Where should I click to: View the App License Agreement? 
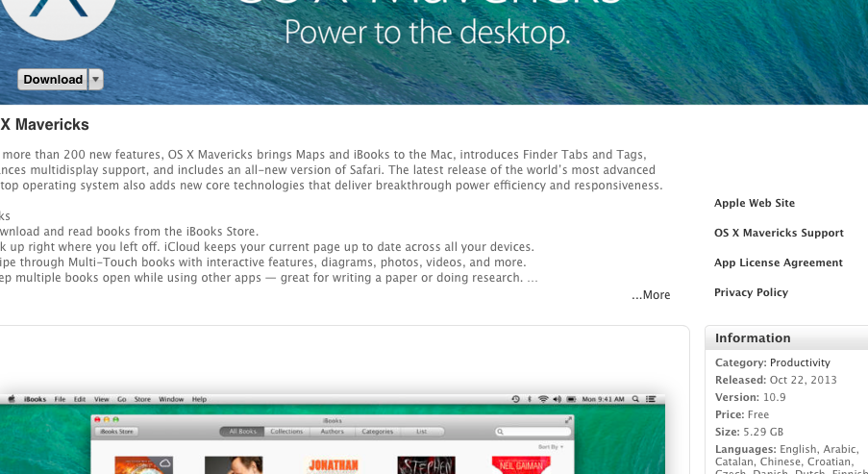[779, 262]
